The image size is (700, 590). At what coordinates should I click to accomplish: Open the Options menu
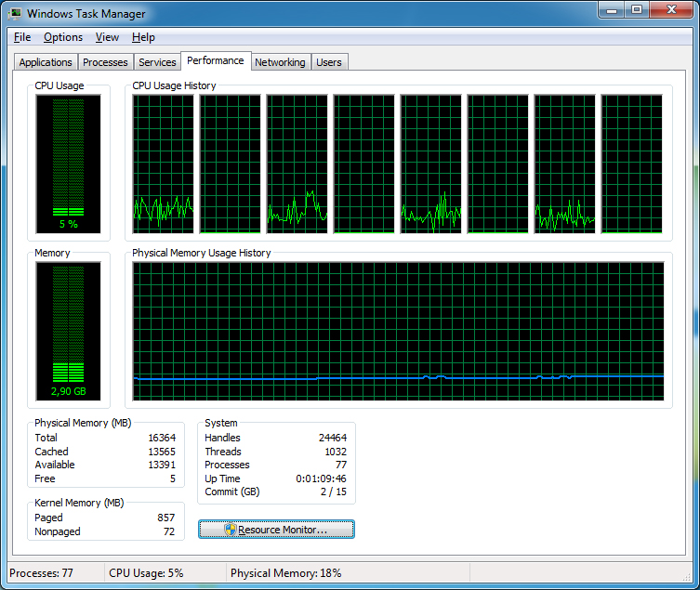pyautogui.click(x=63, y=37)
